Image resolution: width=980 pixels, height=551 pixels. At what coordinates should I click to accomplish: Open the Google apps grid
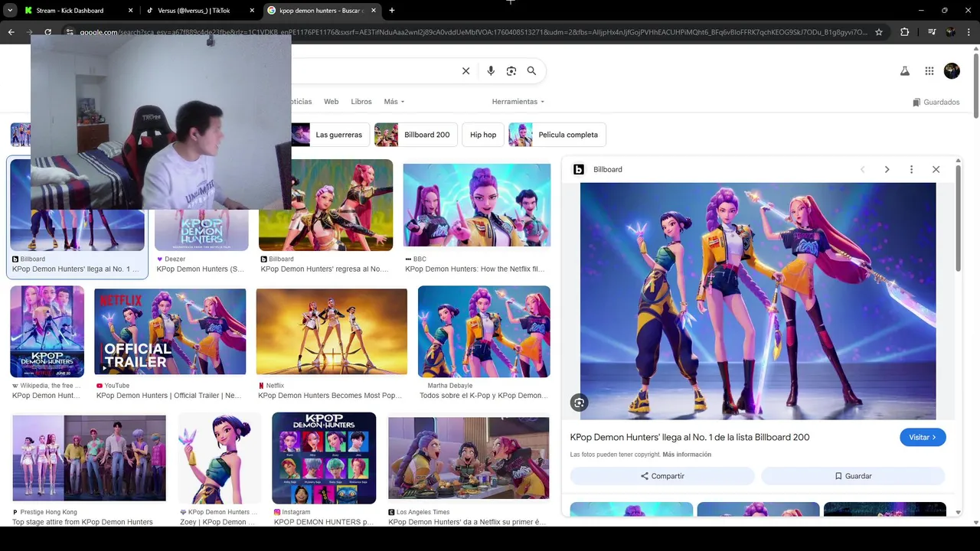coord(929,71)
